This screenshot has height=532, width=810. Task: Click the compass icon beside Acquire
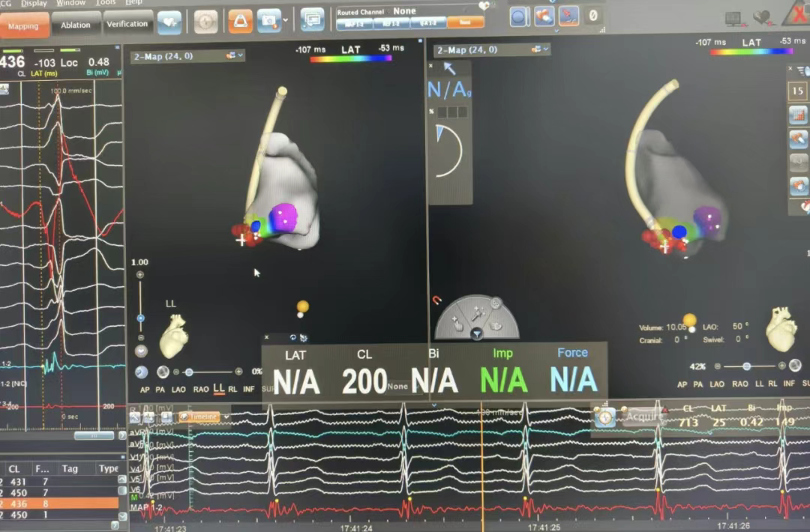605,417
